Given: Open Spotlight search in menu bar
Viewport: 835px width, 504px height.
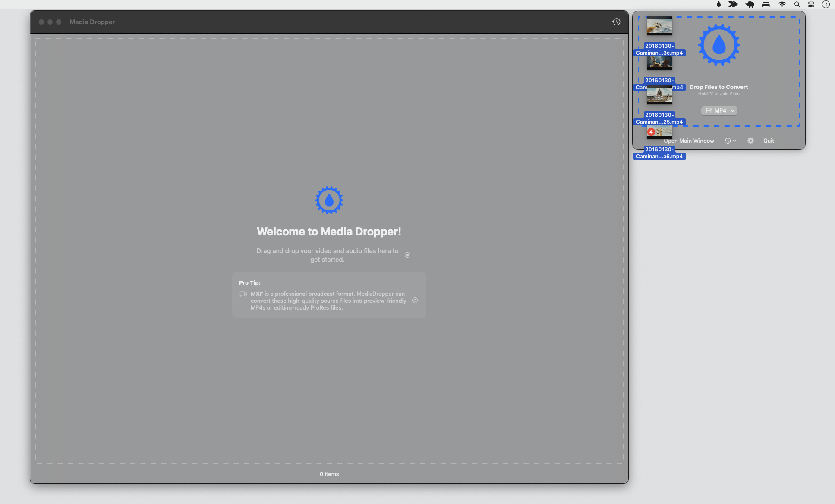Looking at the screenshot, I should tap(797, 4).
